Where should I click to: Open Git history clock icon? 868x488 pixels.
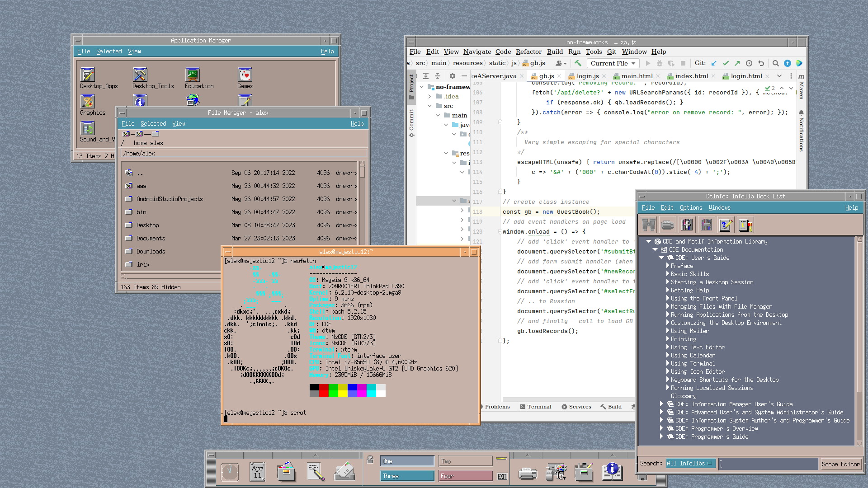point(749,63)
